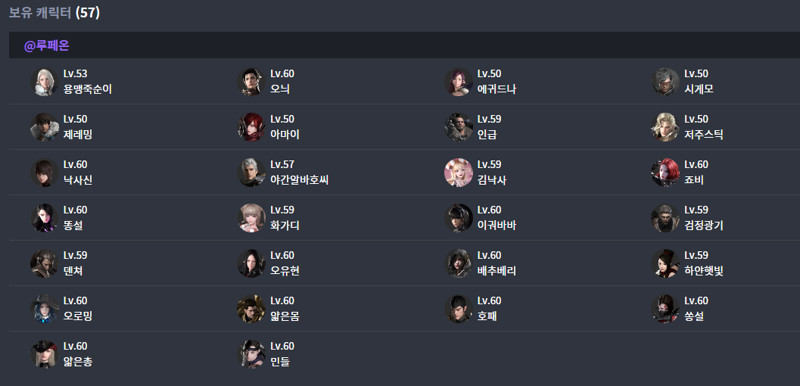Screen dimensions: 800x386
Task: Click the 화가디 character avatar
Action: coord(252,218)
